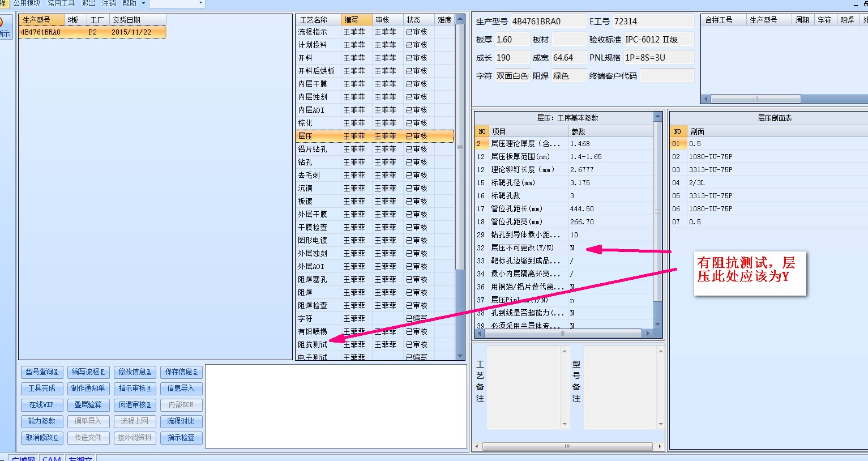
Task: Select the 钻孔 process row
Action: [x=375, y=162]
